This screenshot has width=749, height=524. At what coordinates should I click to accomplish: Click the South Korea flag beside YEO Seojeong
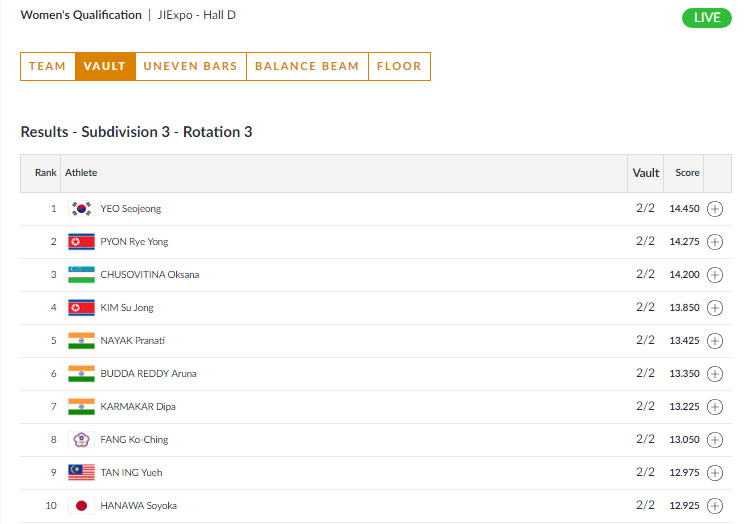click(x=81, y=209)
